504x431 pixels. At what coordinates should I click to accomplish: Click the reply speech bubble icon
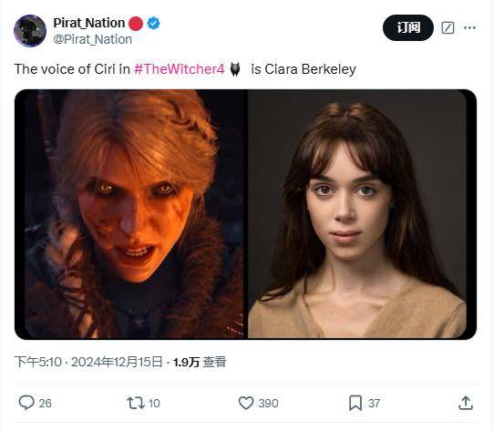26,403
